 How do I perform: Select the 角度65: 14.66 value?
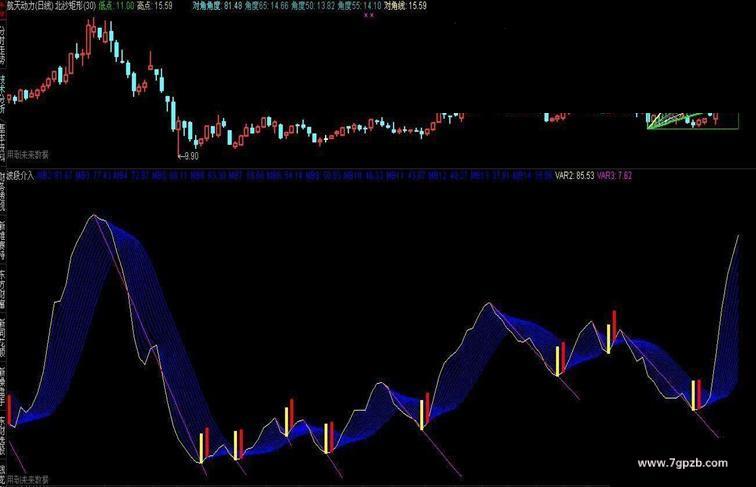pos(266,6)
